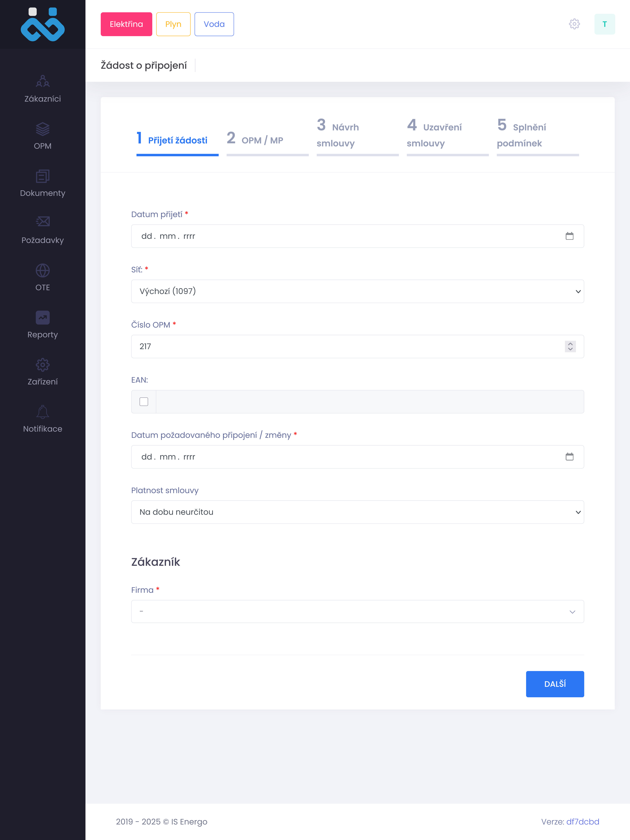The image size is (630, 840).
Task: Open Reporty chart icon
Action: [x=42, y=317]
